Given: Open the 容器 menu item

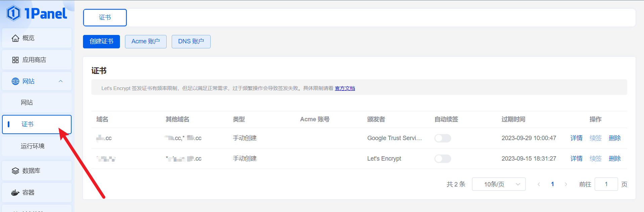Looking at the screenshot, I should (x=37, y=193).
